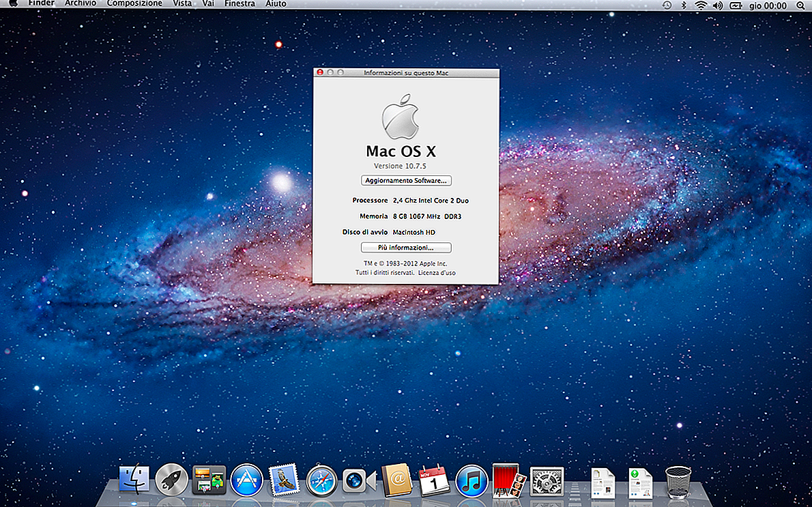Open Finder from the Dock
Viewport: 812px width, 507px height.
[134, 479]
